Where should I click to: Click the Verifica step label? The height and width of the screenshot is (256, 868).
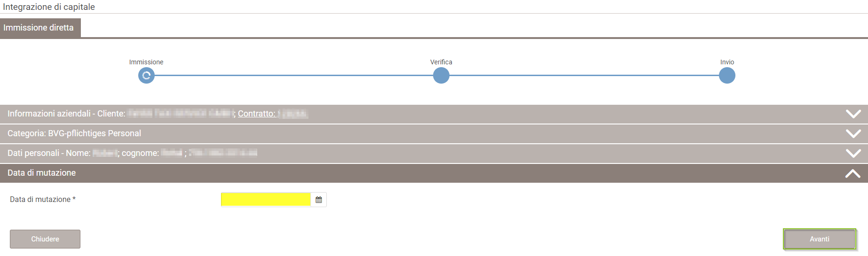[x=441, y=62]
